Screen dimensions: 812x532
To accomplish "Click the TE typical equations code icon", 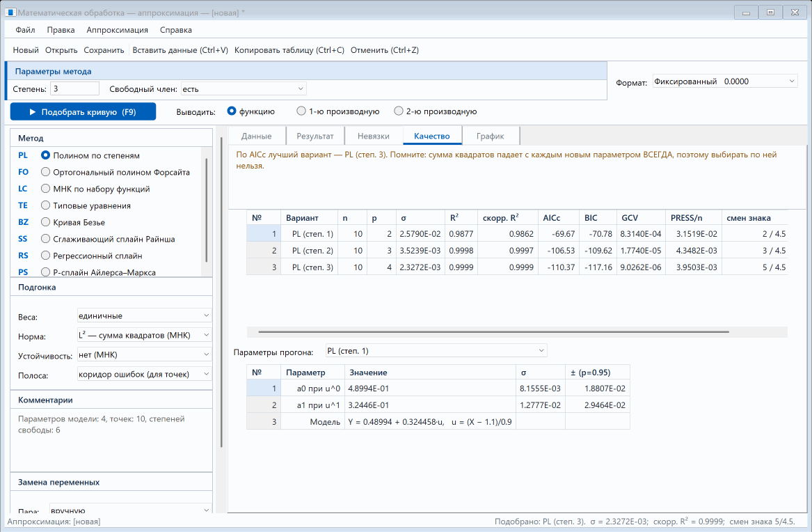I will (23, 205).
